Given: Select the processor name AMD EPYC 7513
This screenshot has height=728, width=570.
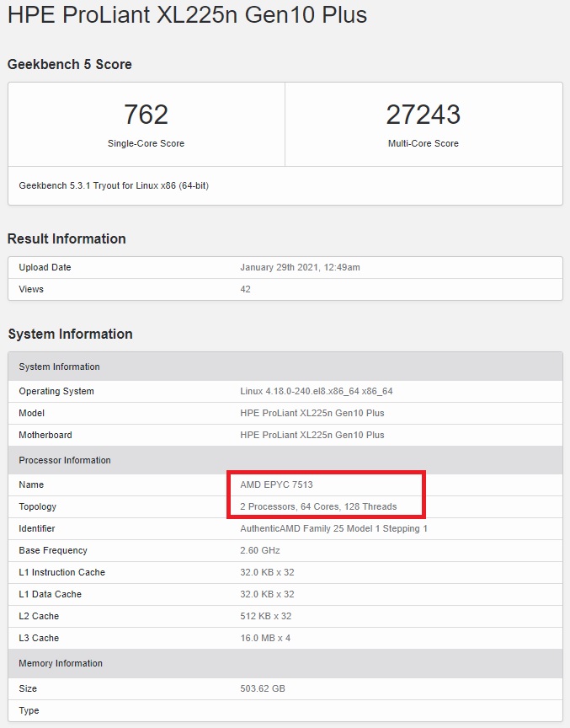Looking at the screenshot, I should [x=276, y=484].
